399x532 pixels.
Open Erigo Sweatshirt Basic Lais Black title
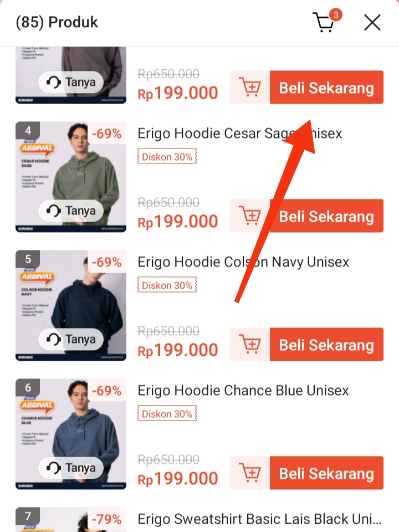tap(259, 519)
